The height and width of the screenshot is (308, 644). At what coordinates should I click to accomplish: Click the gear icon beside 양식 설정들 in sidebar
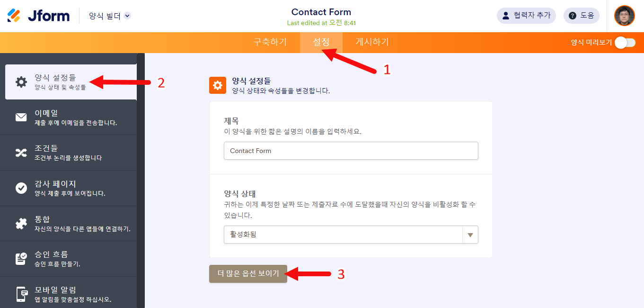(x=21, y=82)
